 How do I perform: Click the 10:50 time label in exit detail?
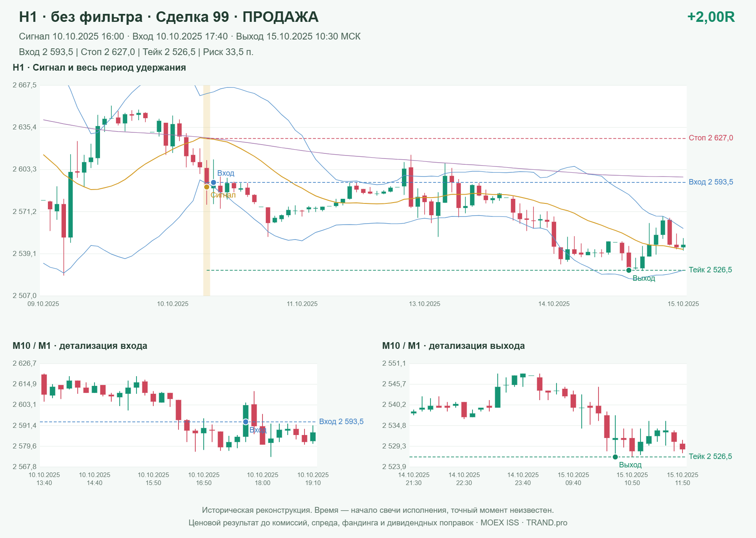pyautogui.click(x=632, y=483)
